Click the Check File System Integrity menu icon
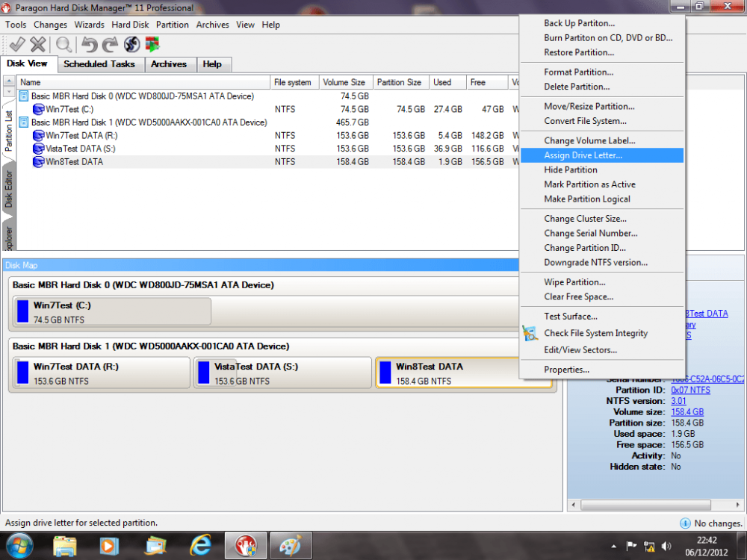Viewport: 747px width, 560px height. pos(530,333)
